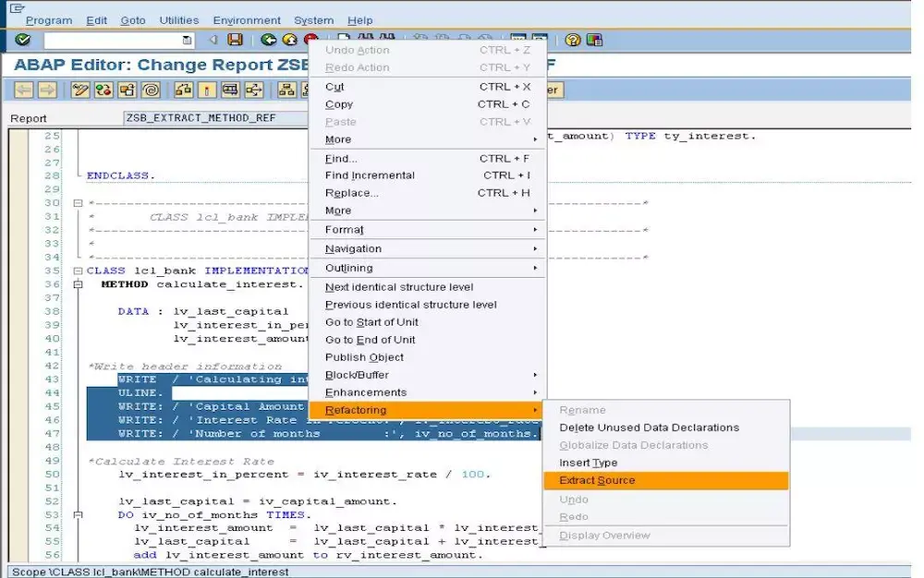Click the green checkmark Enter icon

pyautogui.click(x=23, y=40)
